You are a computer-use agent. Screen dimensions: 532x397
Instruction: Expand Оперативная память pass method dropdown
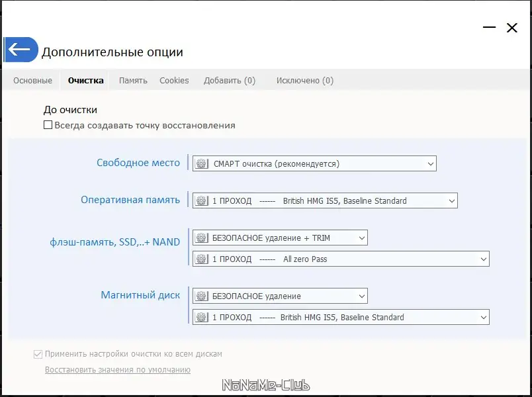(325, 200)
